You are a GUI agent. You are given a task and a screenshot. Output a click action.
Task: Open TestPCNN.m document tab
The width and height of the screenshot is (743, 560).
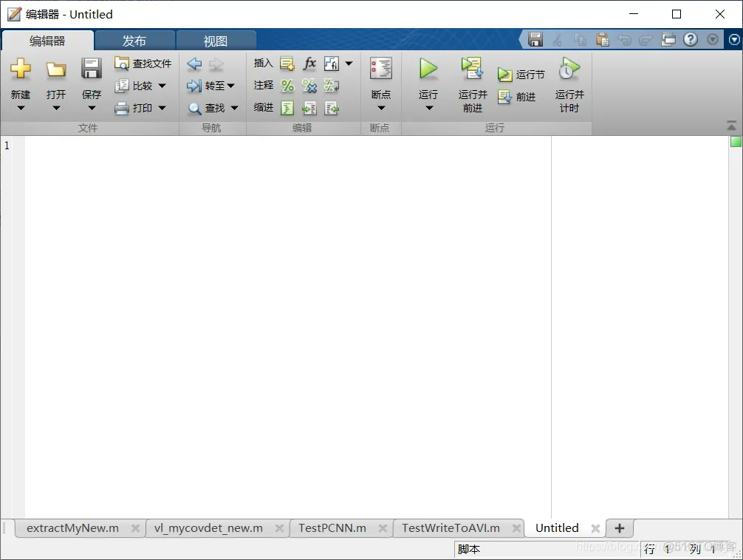(332, 528)
